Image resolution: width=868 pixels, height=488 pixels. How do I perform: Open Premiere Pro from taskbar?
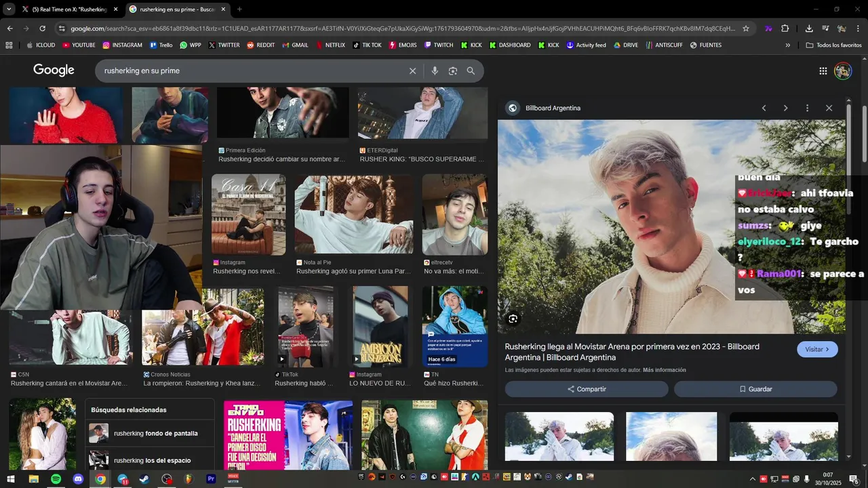211,479
